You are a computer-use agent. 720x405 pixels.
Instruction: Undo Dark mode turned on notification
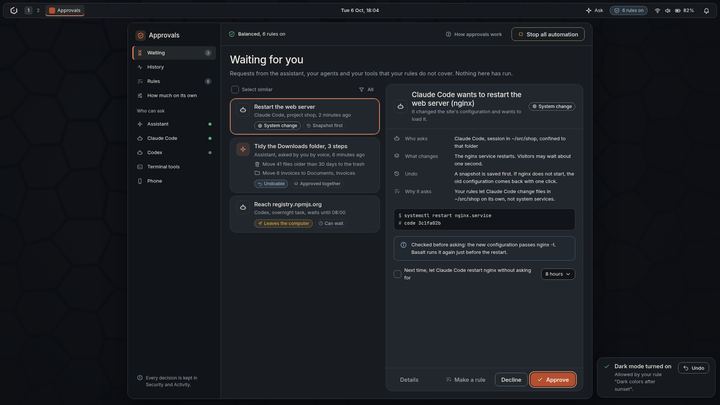[693, 368]
